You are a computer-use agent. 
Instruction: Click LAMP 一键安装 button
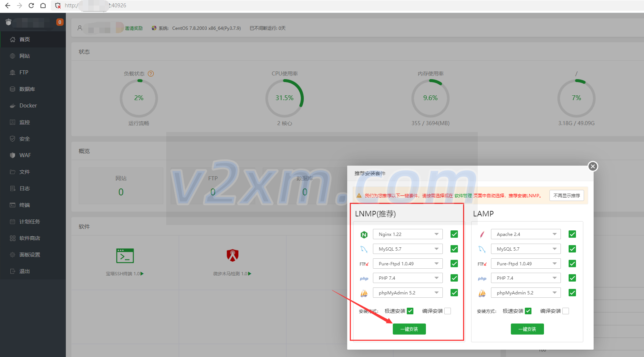(x=527, y=329)
